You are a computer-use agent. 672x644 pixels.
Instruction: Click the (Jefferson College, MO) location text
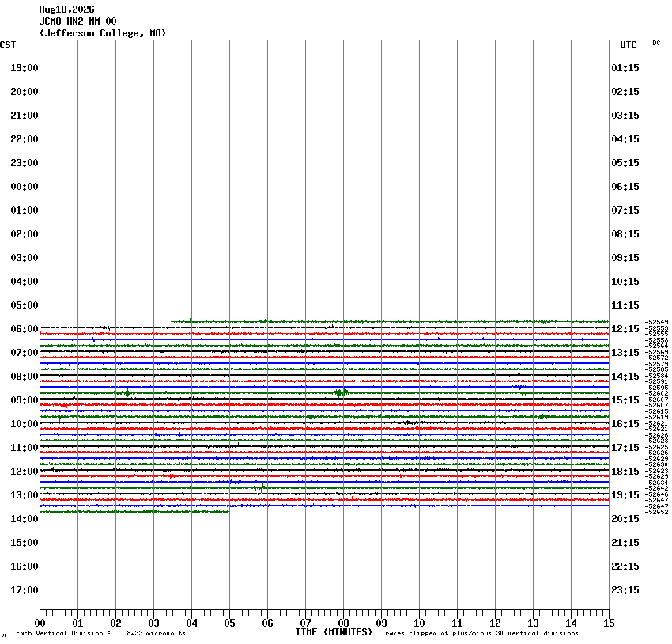tap(103, 33)
